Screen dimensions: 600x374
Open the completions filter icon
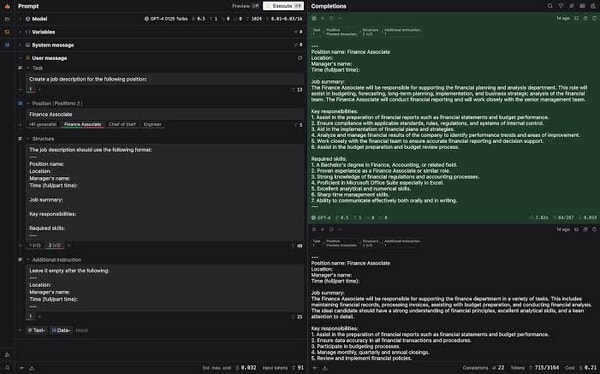pyautogui.click(x=561, y=6)
